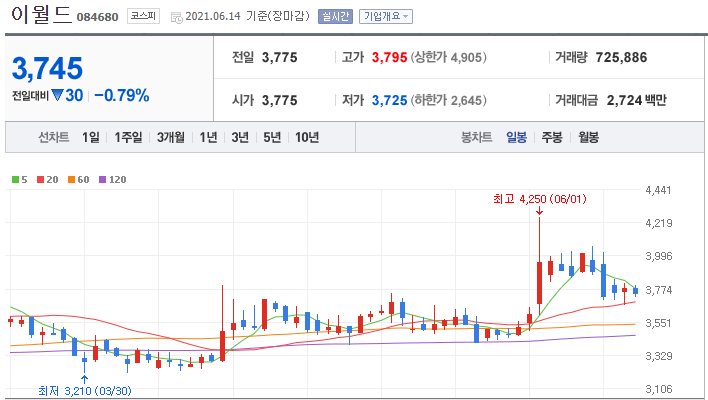Switch to 일봉 candlestick chart
Image resolution: width=708 pixels, height=400 pixels.
click(517, 137)
